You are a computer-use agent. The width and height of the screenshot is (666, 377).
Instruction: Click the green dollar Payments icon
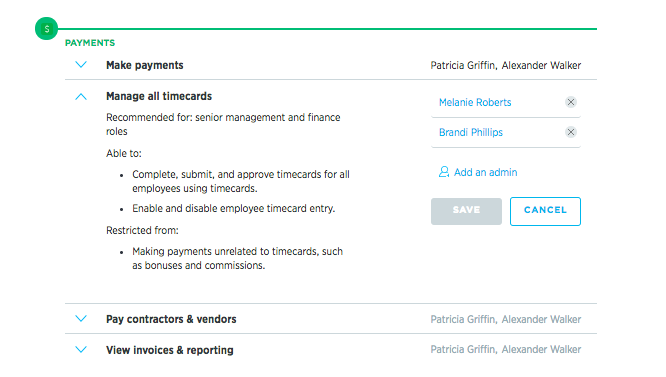point(46,28)
